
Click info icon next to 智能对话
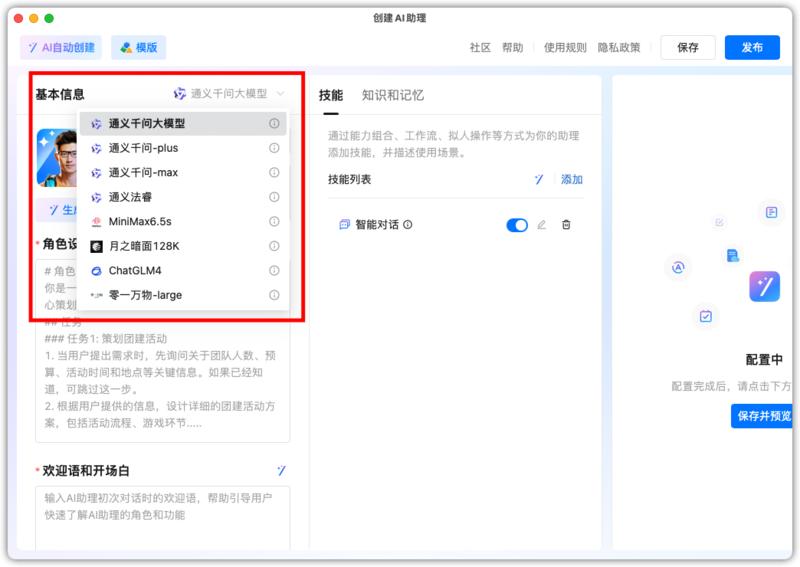point(408,225)
